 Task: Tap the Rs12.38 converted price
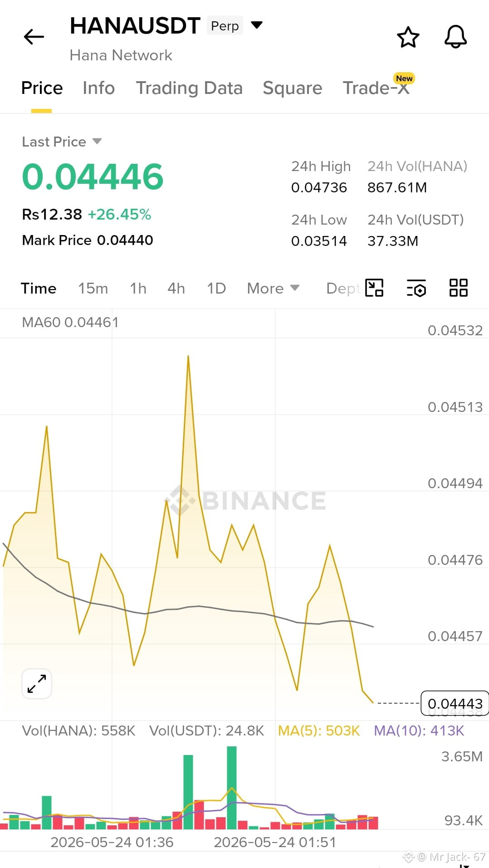click(52, 214)
